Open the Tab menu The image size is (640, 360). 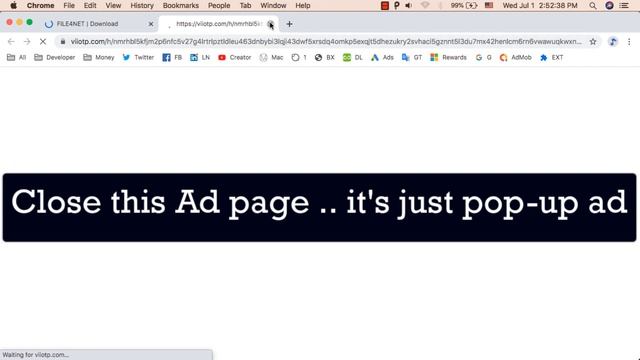[245, 6]
